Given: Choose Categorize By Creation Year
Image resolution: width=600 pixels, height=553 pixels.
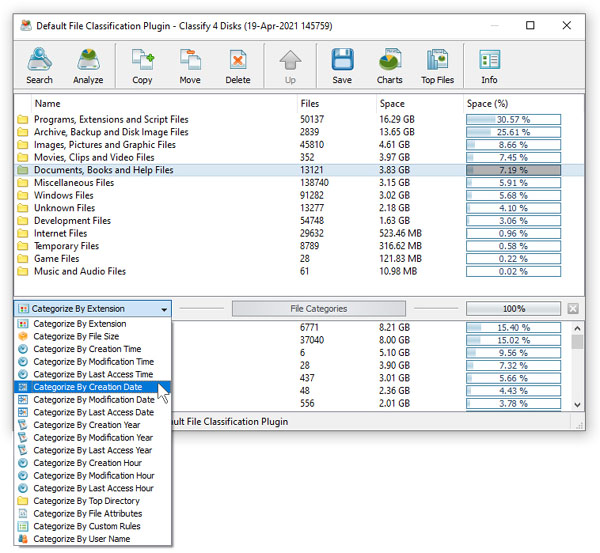Looking at the screenshot, I should (x=93, y=425).
